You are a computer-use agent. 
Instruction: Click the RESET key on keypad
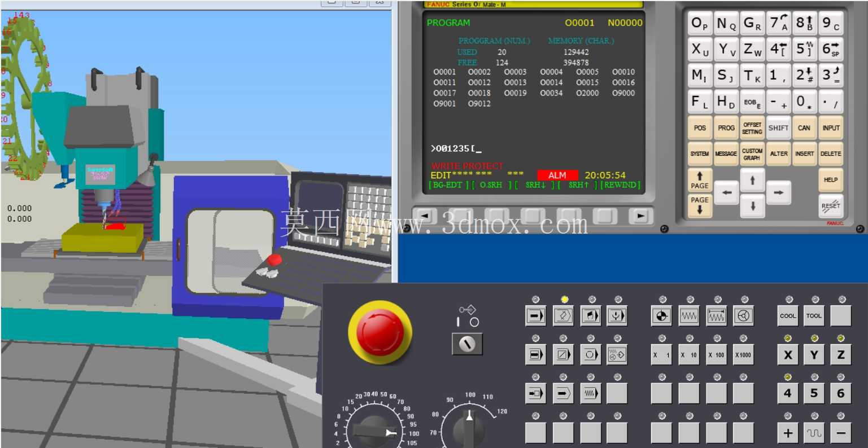coord(831,205)
